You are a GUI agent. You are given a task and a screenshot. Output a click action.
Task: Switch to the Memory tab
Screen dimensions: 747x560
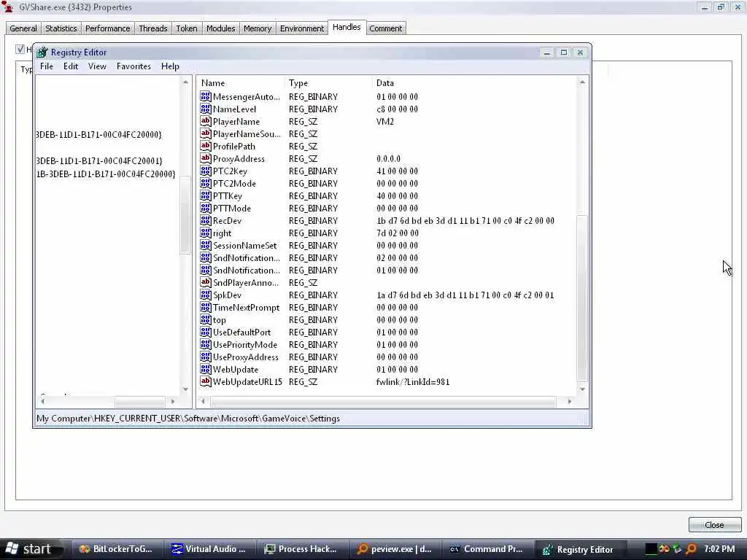(258, 28)
